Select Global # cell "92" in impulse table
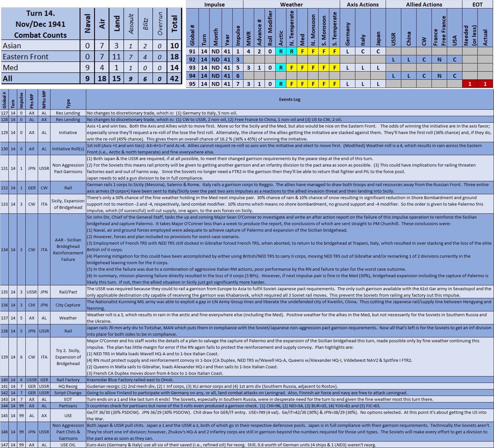The width and height of the screenshot is (494, 448). click(x=192, y=60)
